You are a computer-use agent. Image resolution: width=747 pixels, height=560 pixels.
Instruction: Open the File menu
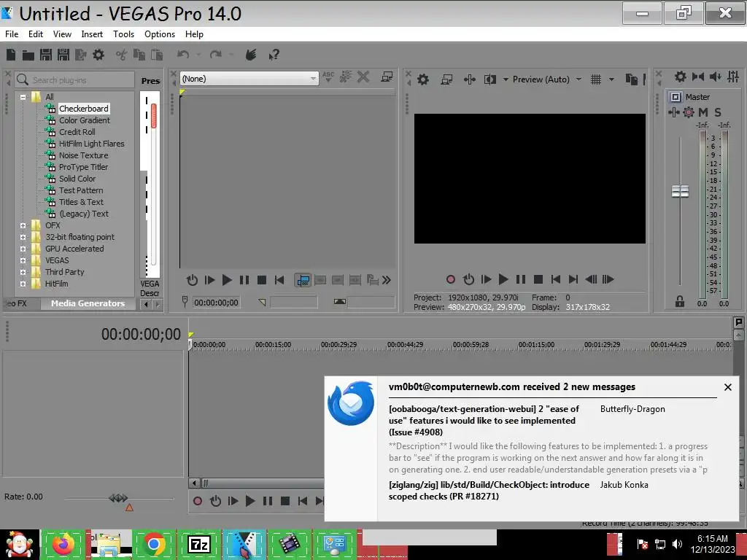[12, 34]
